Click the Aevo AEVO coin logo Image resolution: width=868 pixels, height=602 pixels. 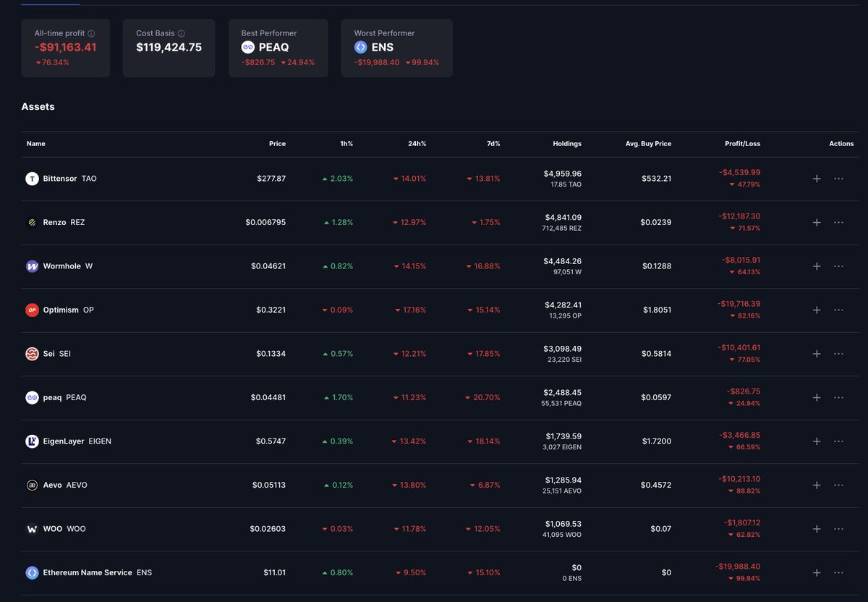[x=32, y=485]
